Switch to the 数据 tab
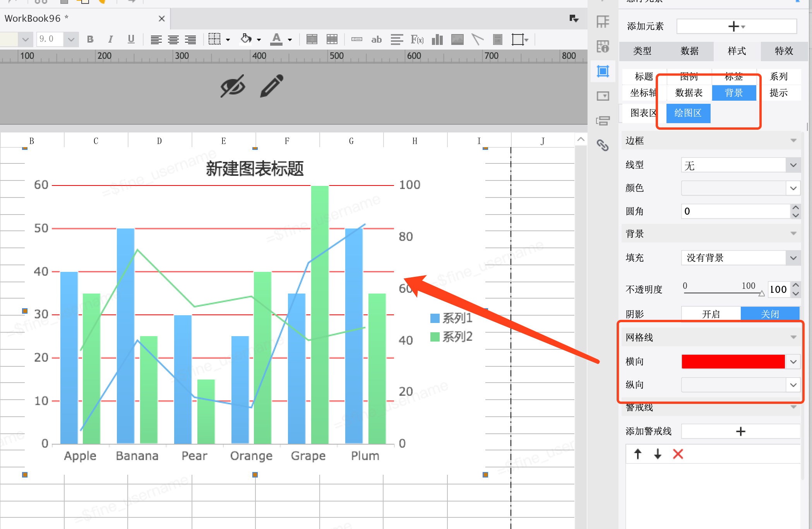This screenshot has width=812, height=529. (x=690, y=51)
